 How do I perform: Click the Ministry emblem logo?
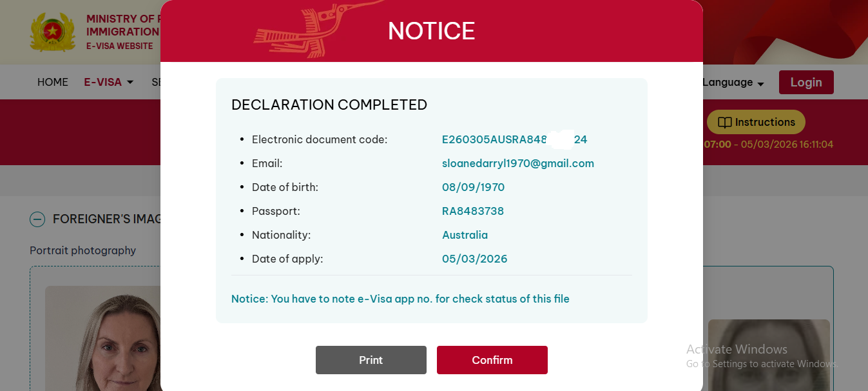[x=53, y=31]
